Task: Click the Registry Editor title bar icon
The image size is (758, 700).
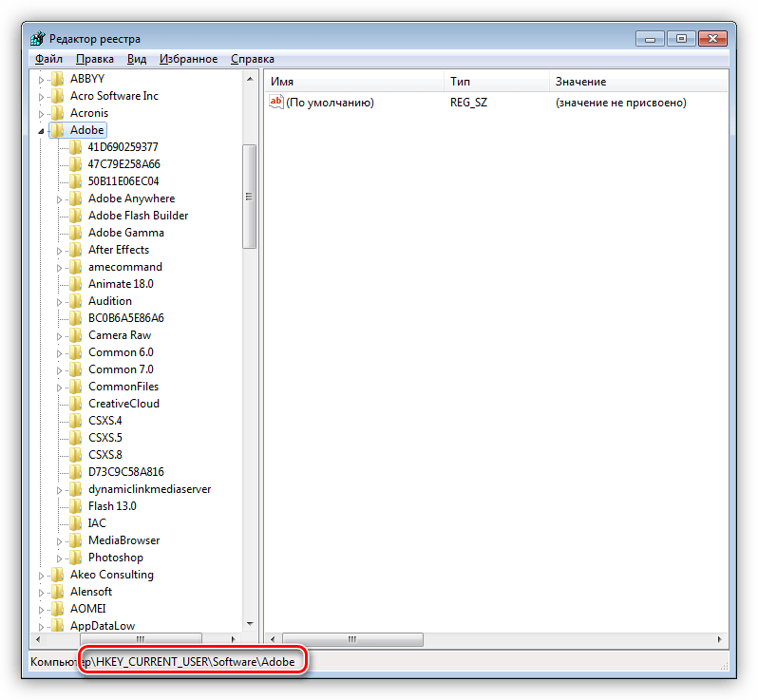Action: click(x=38, y=39)
